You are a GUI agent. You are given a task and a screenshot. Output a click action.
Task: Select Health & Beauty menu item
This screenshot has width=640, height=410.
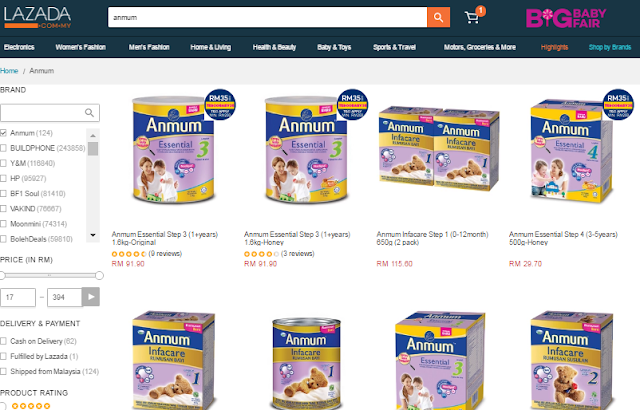click(x=274, y=47)
